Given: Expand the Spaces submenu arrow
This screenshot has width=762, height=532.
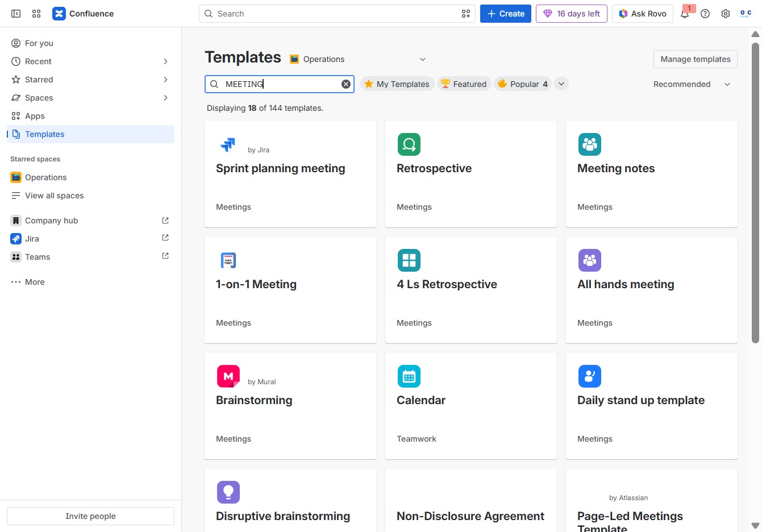Looking at the screenshot, I should tap(165, 98).
